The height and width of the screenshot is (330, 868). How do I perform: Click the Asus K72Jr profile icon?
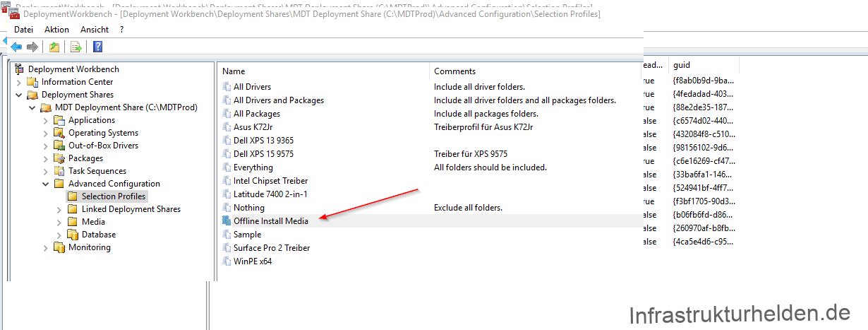click(x=227, y=127)
